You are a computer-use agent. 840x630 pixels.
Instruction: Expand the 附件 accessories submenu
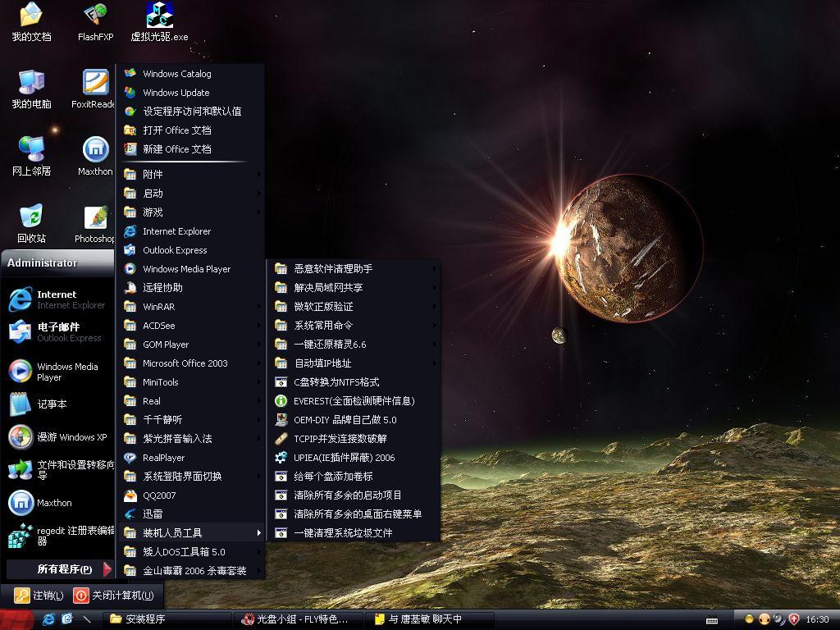190,174
